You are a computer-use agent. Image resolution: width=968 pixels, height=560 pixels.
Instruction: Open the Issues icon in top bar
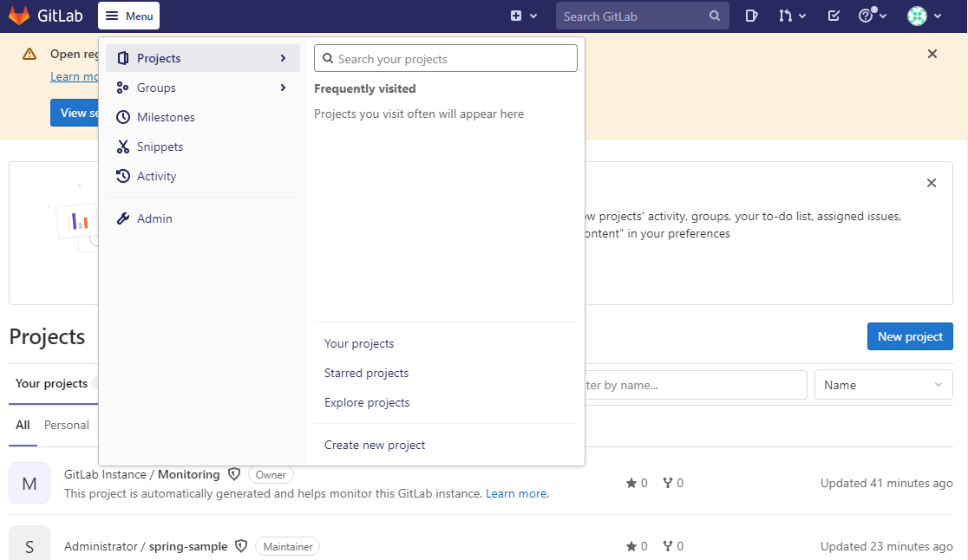pos(751,16)
